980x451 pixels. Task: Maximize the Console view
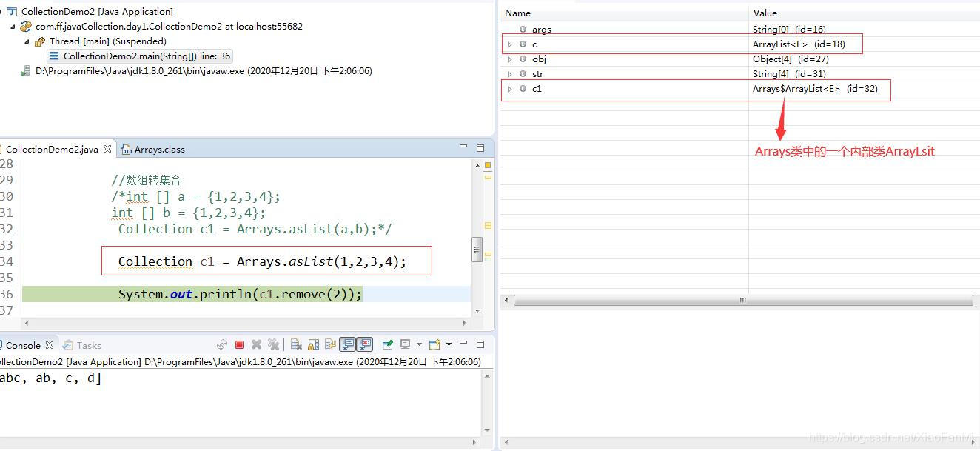pos(480,344)
